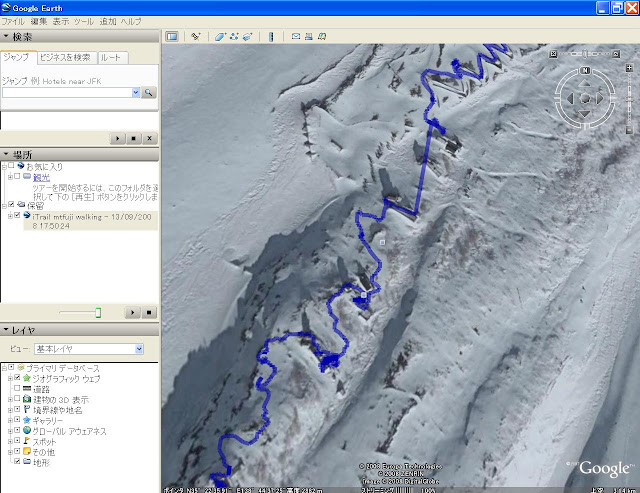The height and width of the screenshot is (493, 640).
Task: Expand the iTrail mtfuji walking tree node
Action: pyautogui.click(x=10, y=216)
